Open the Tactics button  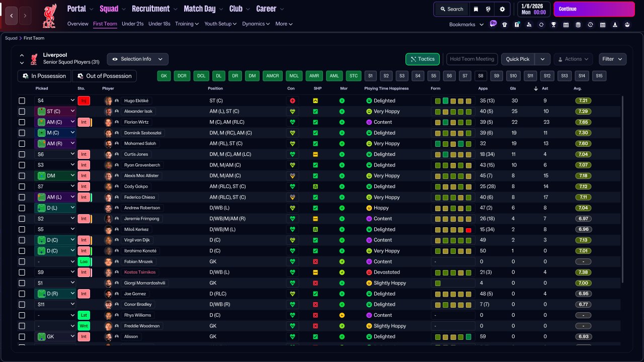[423, 59]
